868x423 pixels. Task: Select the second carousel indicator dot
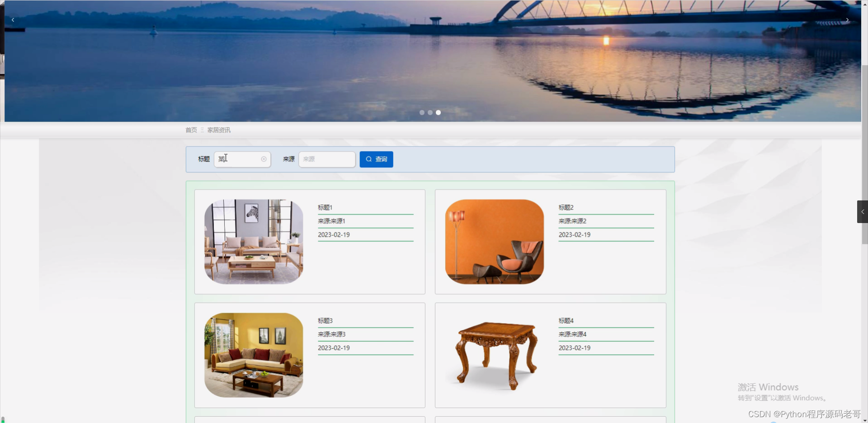[x=430, y=113]
